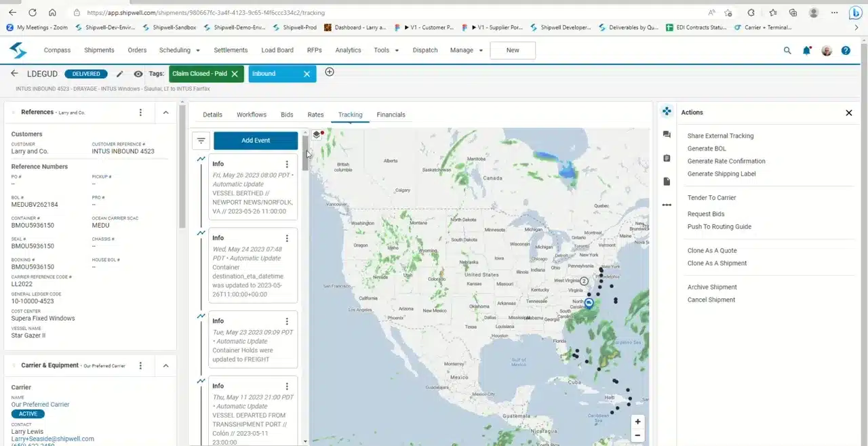
Task: Expand the Carrier & Equipment section
Action: [x=165, y=365]
